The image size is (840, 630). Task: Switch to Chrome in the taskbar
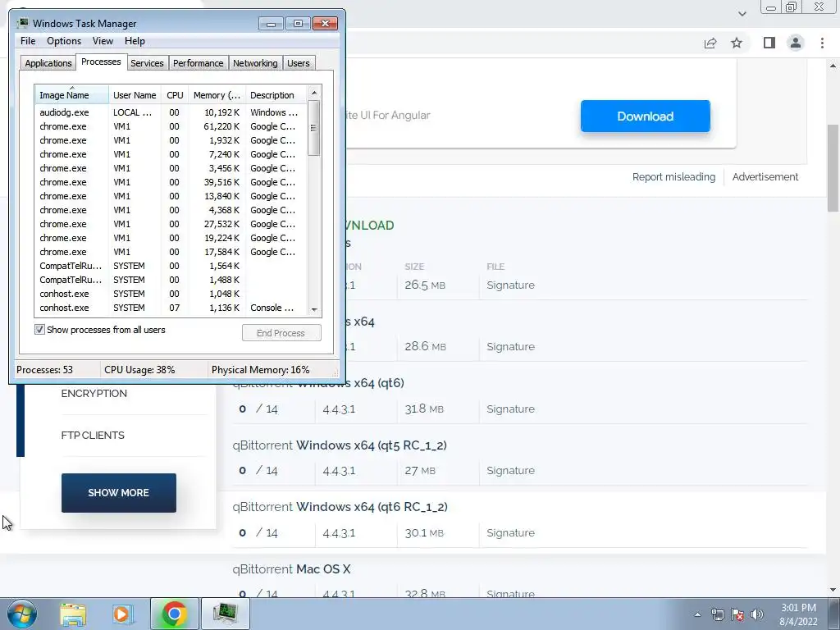(x=174, y=614)
